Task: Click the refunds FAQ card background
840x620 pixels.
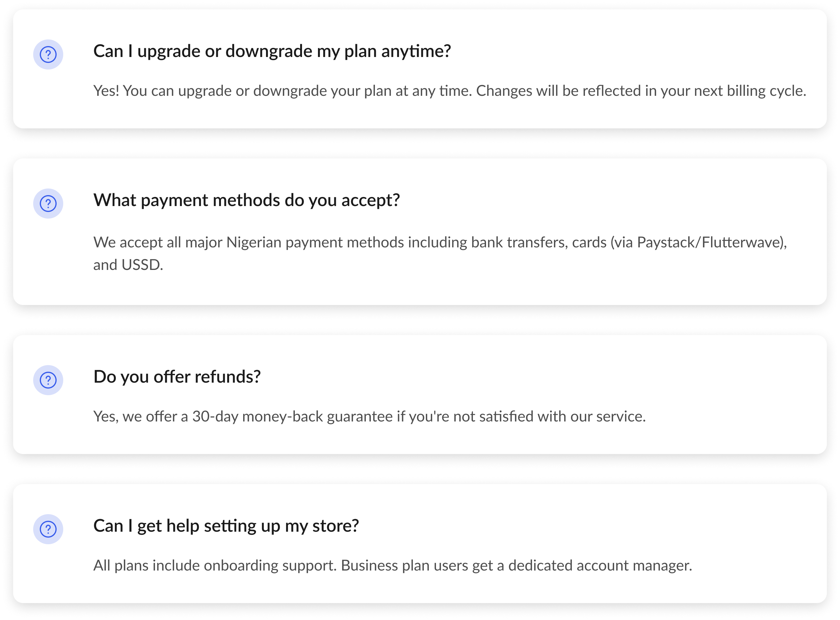Action: [x=420, y=395]
